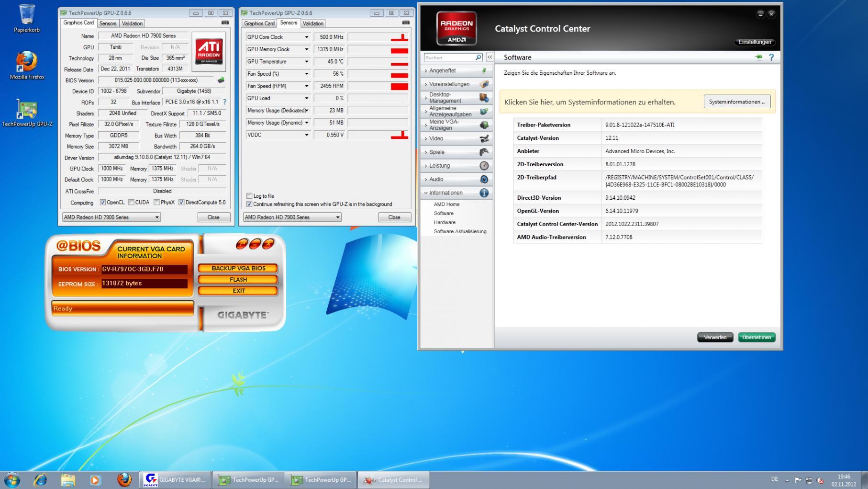Image resolution: width=868 pixels, height=489 pixels.
Task: Open Validation tab in card-info GPU-Z window
Action: click(132, 23)
